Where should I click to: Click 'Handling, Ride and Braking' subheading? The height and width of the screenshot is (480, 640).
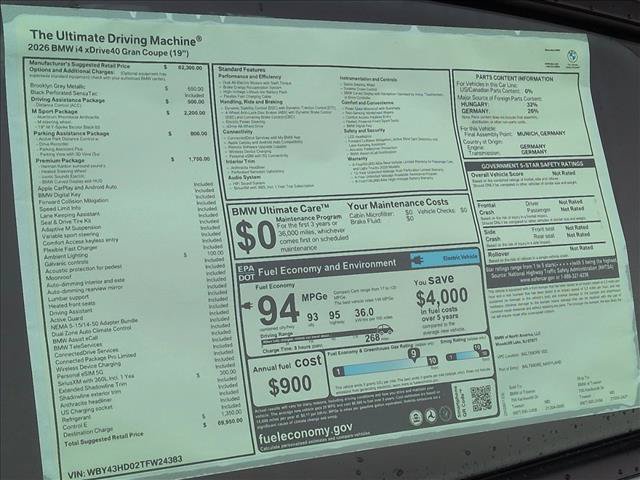(251, 102)
